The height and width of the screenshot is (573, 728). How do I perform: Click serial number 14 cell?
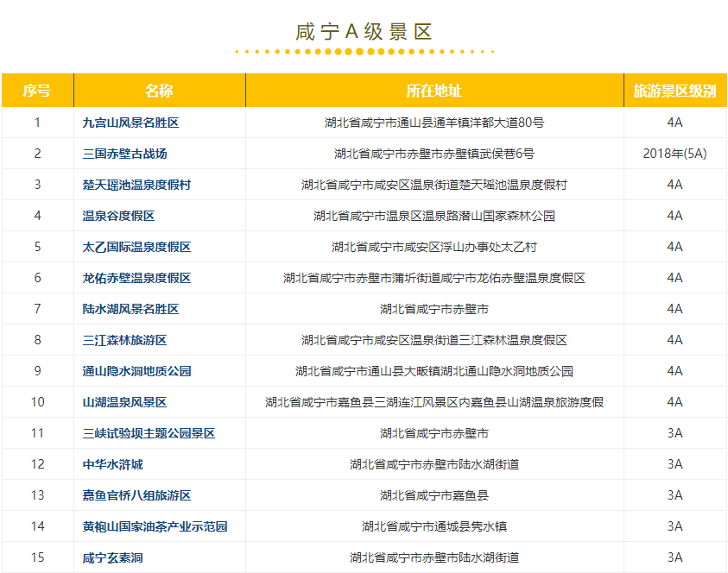pos(38,526)
